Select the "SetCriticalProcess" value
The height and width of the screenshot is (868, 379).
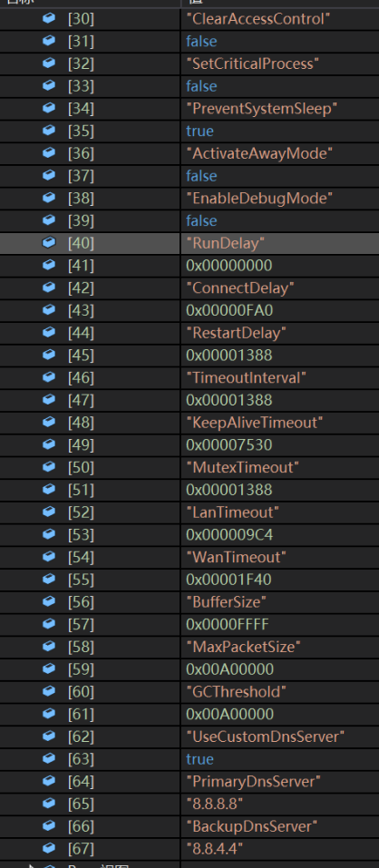(253, 63)
